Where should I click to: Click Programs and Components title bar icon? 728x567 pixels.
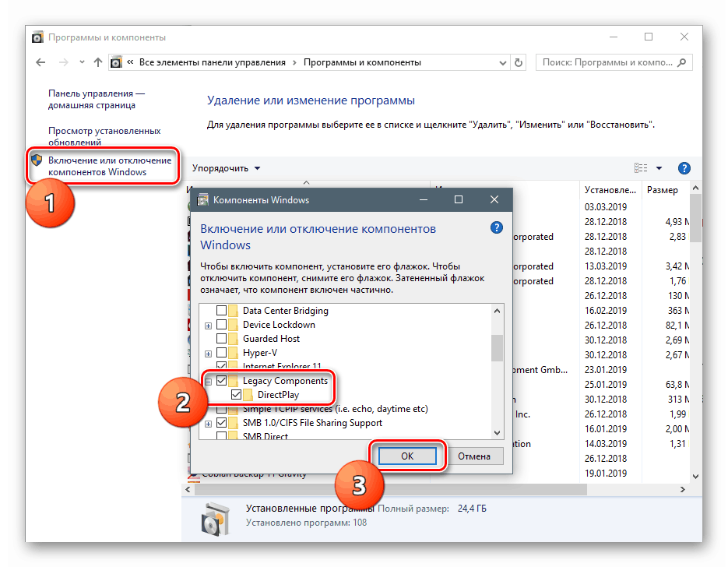37,37
